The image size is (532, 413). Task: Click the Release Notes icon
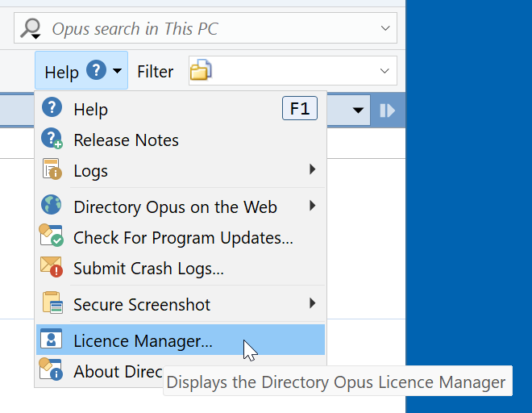coord(52,138)
